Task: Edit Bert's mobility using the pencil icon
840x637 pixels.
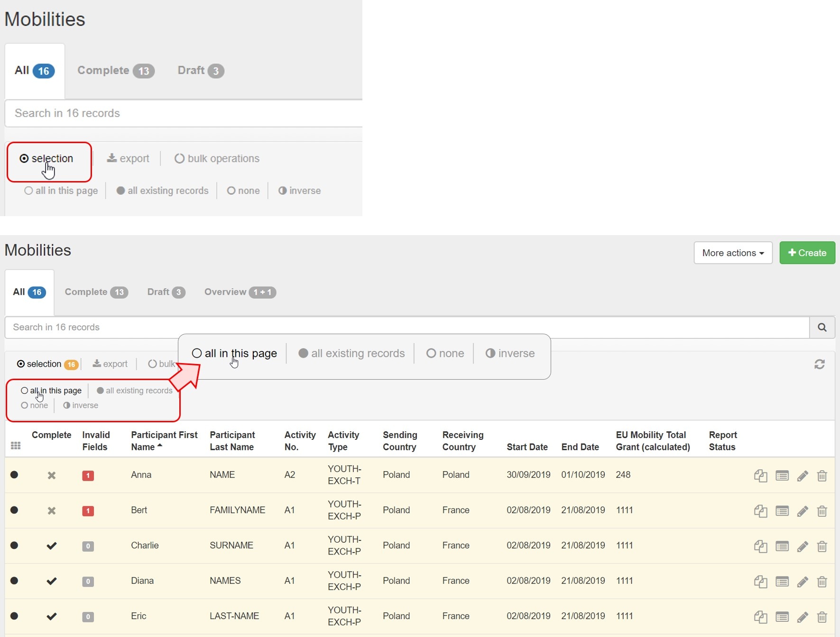Action: coord(802,511)
